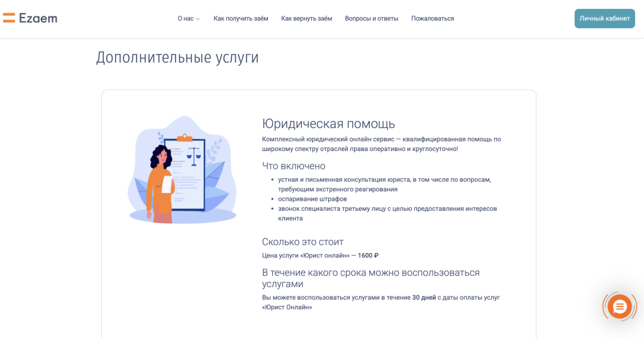The image size is (644, 338).
Task: Click the bold 30 дней text
Action: (x=424, y=298)
